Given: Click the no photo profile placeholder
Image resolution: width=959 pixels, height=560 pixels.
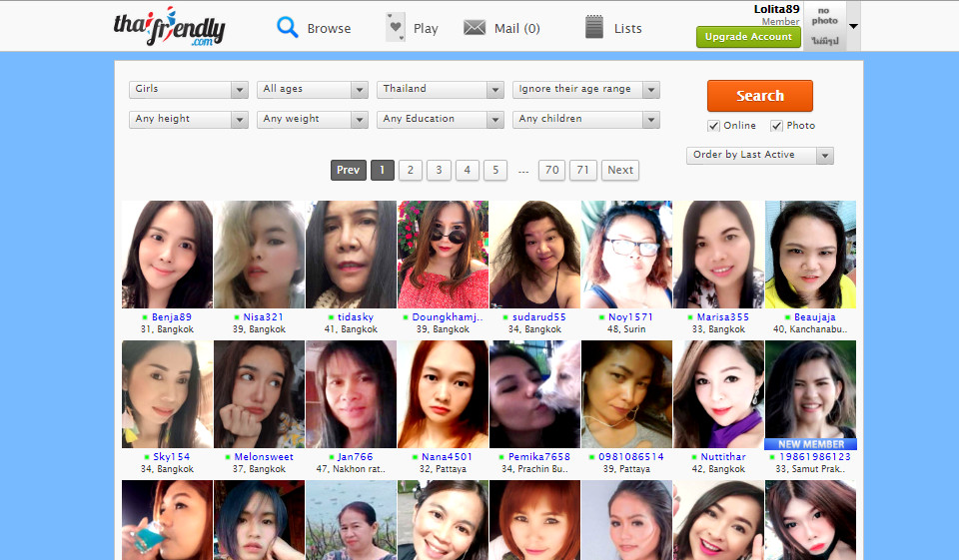Looking at the screenshot, I should click(825, 26).
